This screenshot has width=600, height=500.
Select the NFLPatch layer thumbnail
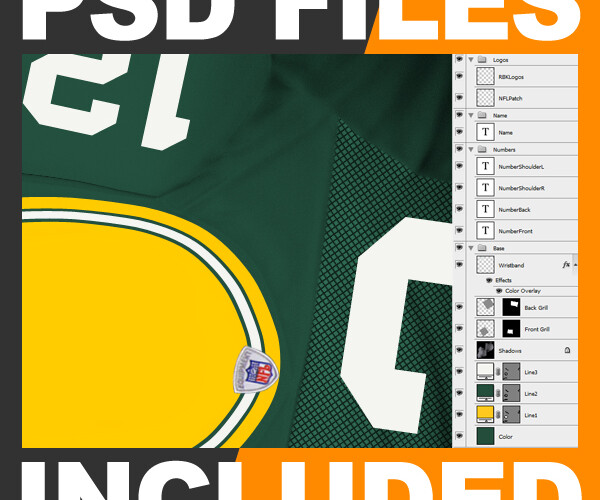pos(485,98)
